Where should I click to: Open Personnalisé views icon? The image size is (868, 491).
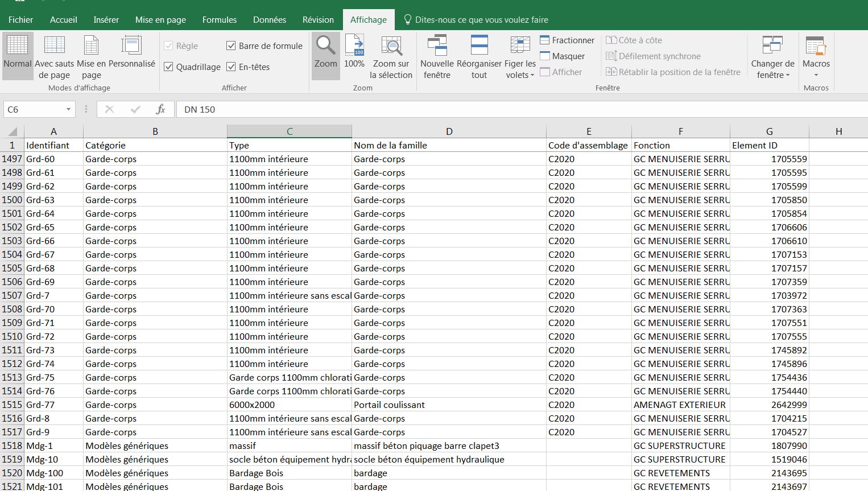coord(131,46)
